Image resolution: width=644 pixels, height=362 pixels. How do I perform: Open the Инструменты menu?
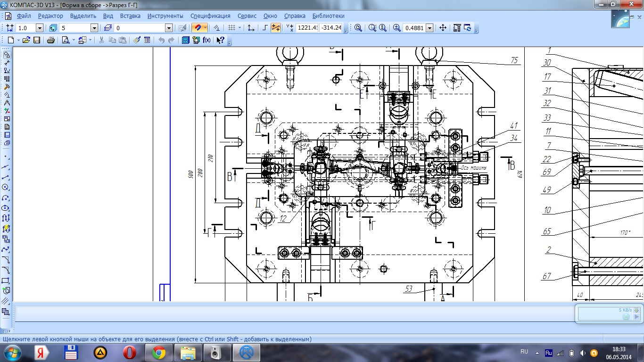165,16
